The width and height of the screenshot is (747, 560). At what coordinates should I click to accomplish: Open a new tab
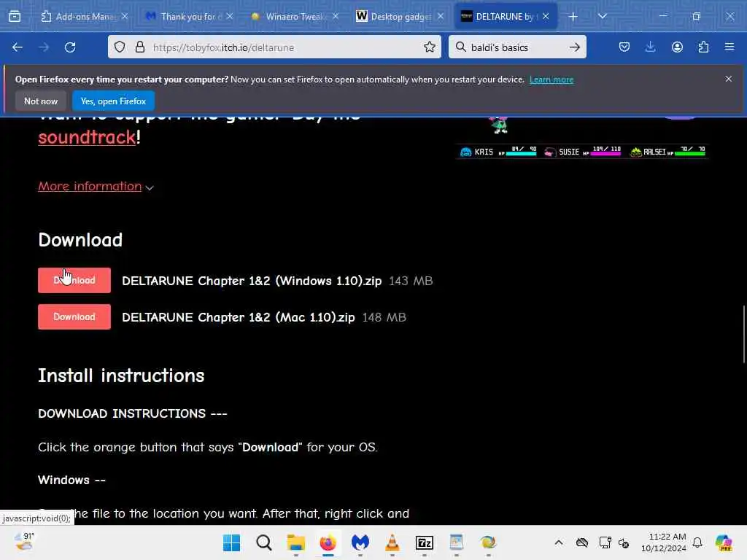coord(573,17)
